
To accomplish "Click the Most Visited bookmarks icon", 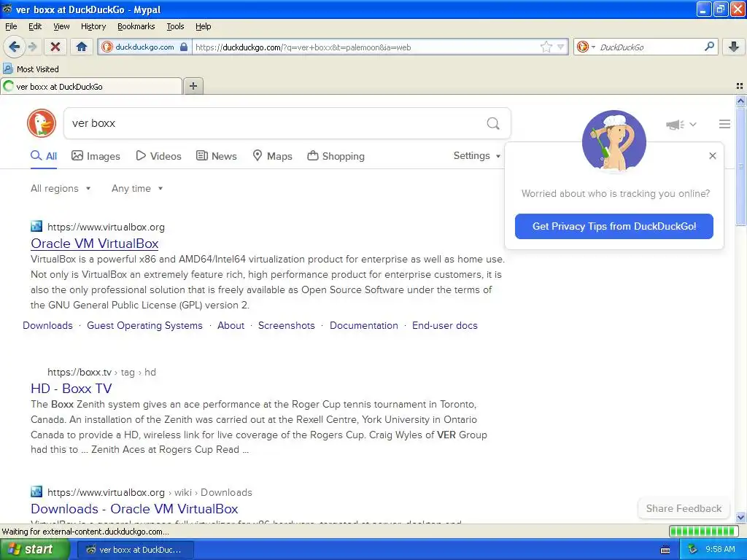I will pos(7,69).
